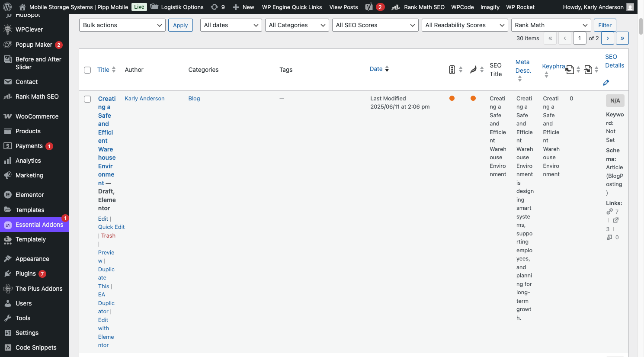
Task: Click the updates refresh icon showing 9
Action: (x=214, y=7)
